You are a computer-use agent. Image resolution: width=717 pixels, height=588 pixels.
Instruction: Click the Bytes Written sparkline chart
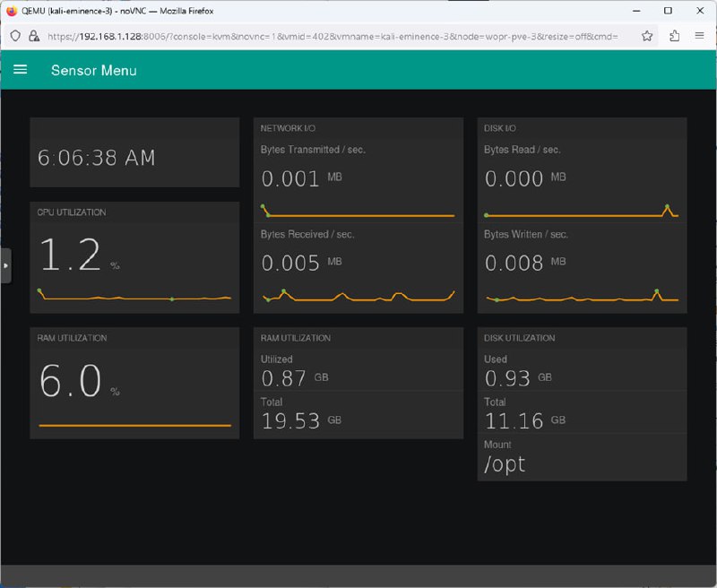tap(582, 297)
